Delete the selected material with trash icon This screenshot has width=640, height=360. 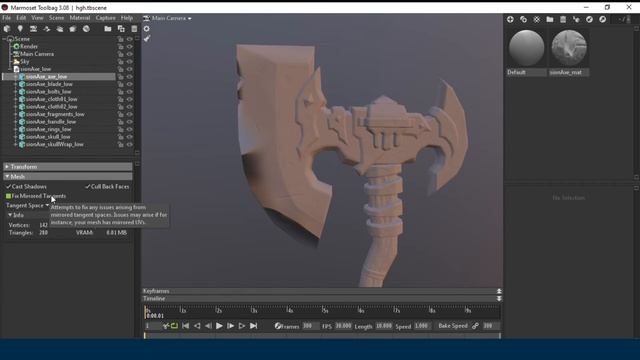pyautogui.click(x=563, y=19)
